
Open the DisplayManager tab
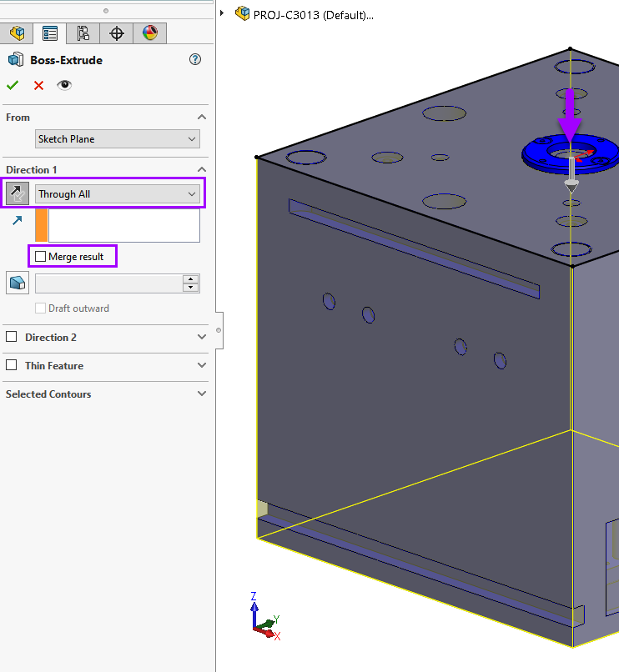coord(149,33)
